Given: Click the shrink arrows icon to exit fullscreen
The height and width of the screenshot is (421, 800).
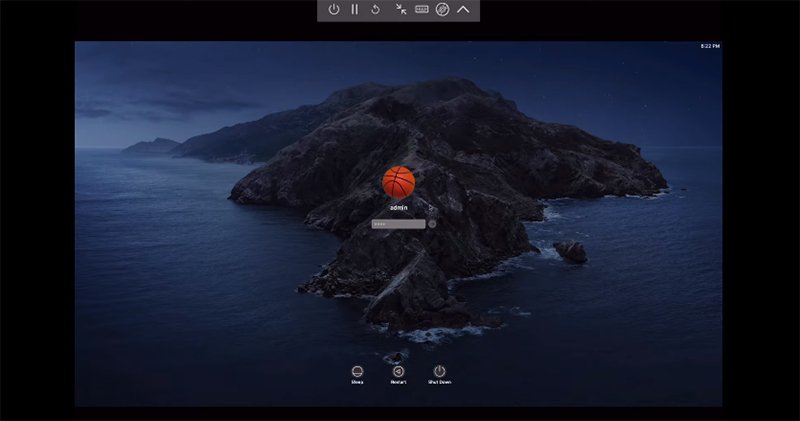Looking at the screenshot, I should point(400,9).
